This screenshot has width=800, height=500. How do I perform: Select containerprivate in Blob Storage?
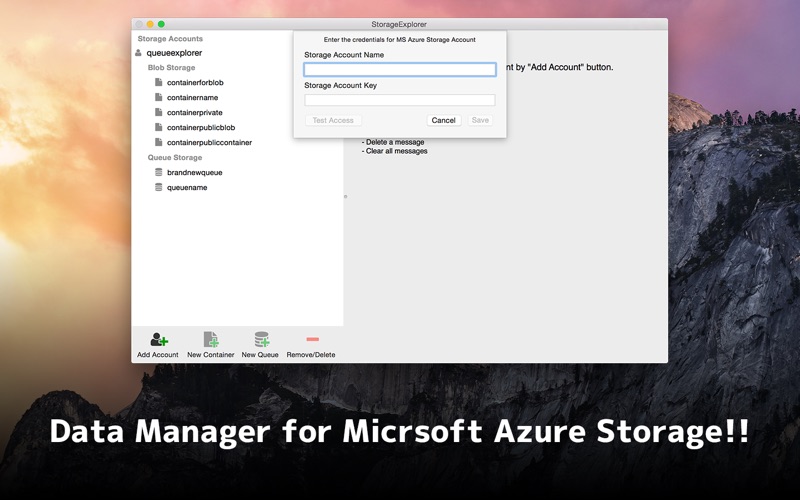pos(194,113)
